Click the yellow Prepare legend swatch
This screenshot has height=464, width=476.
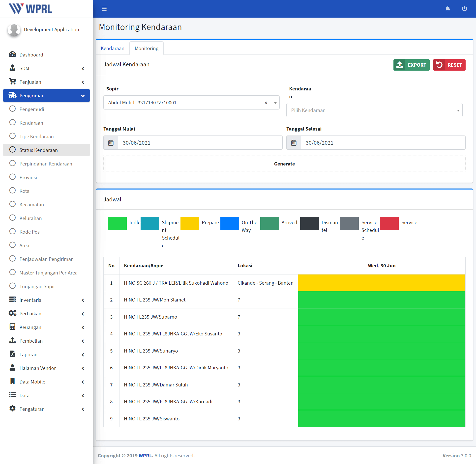[x=190, y=223]
